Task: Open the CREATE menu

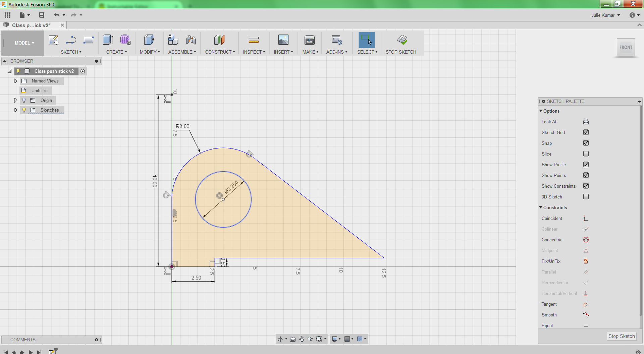Action: pos(117,52)
